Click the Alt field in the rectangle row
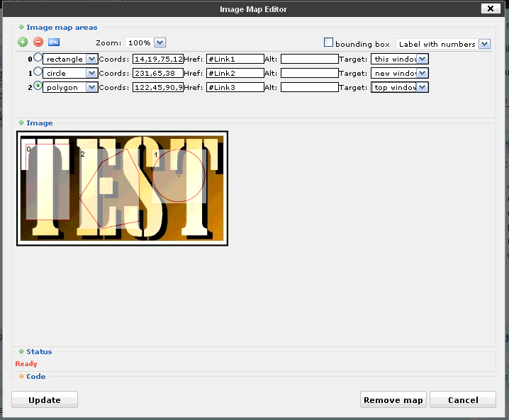The height and width of the screenshot is (420, 509). [310, 59]
